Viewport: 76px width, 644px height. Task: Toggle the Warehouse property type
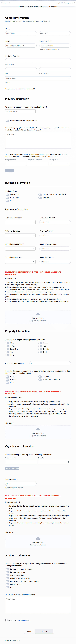pyautogui.click(x=7, y=343)
